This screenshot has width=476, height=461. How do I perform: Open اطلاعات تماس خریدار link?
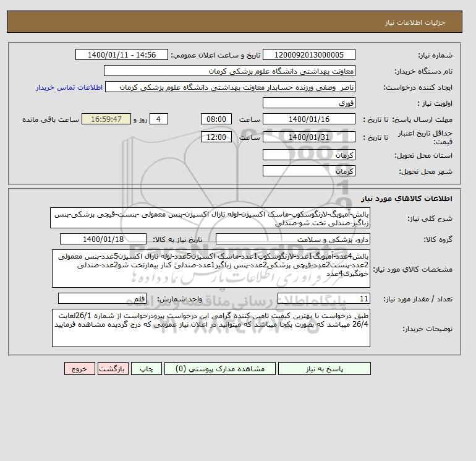[69, 87]
